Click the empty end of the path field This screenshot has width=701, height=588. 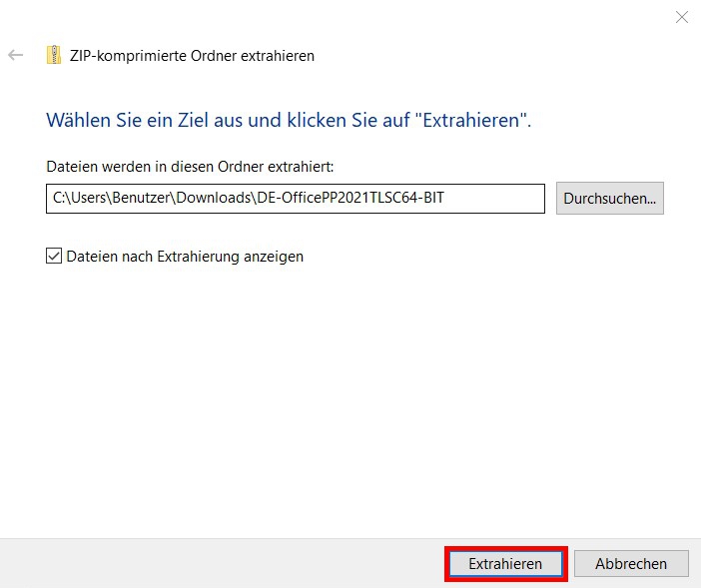pos(499,199)
